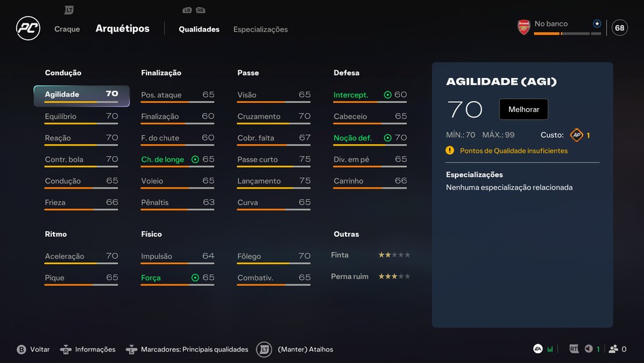This screenshot has height=363, width=644.
Task: Click the 68 overall rating circle
Action: click(x=619, y=28)
